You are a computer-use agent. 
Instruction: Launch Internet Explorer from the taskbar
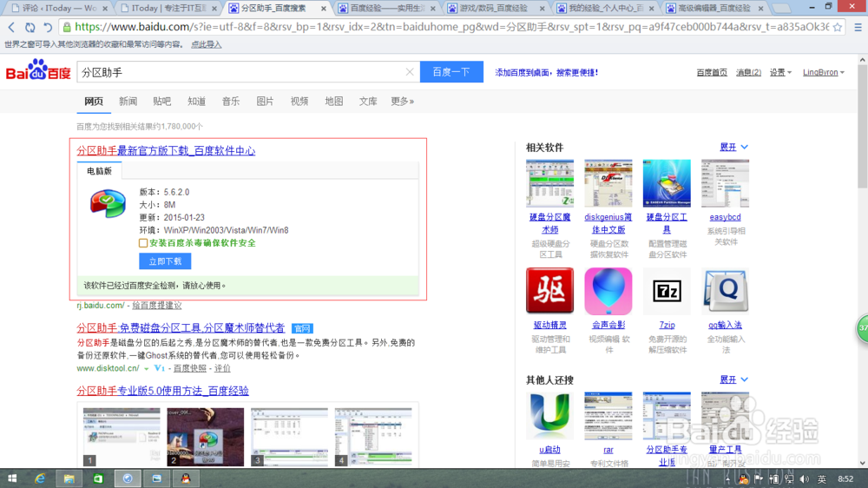[x=40, y=478]
